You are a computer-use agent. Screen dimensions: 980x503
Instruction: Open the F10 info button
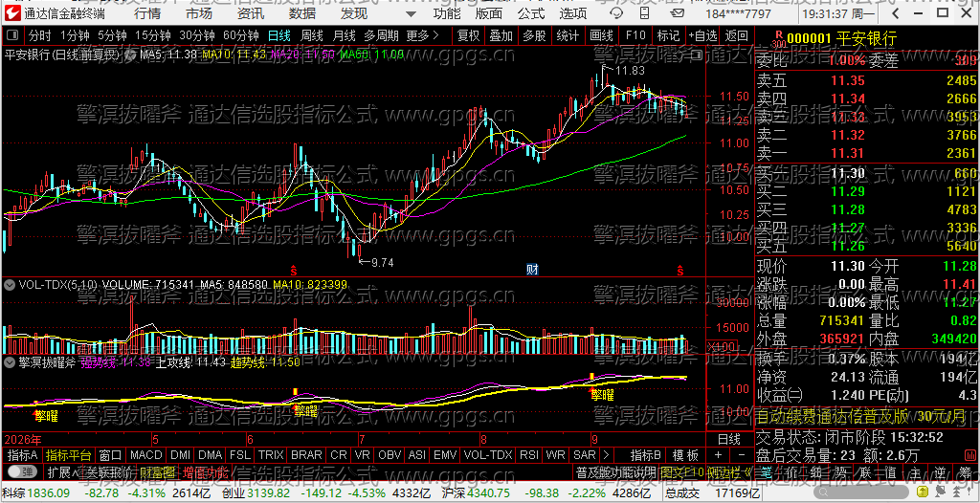pyautogui.click(x=635, y=35)
